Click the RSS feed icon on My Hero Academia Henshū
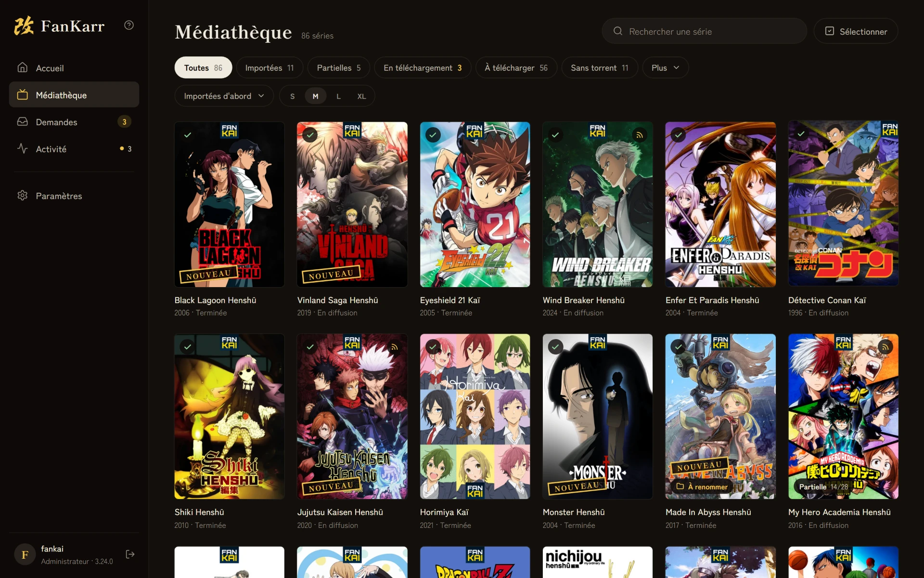Screen dimensions: 924x578 (885, 347)
